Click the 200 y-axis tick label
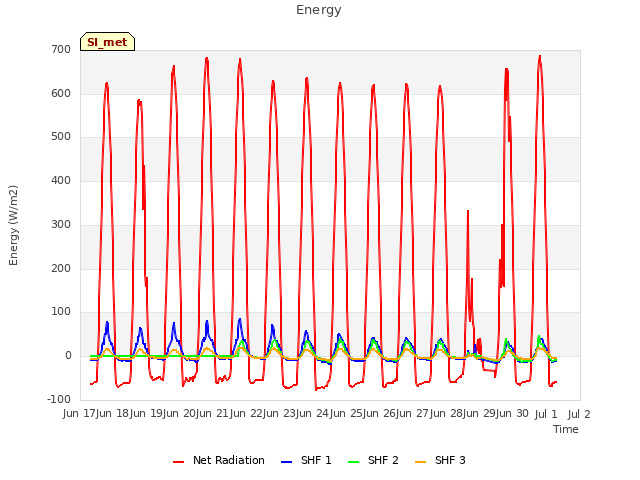Screen dimensions: 640x480 coord(61,268)
